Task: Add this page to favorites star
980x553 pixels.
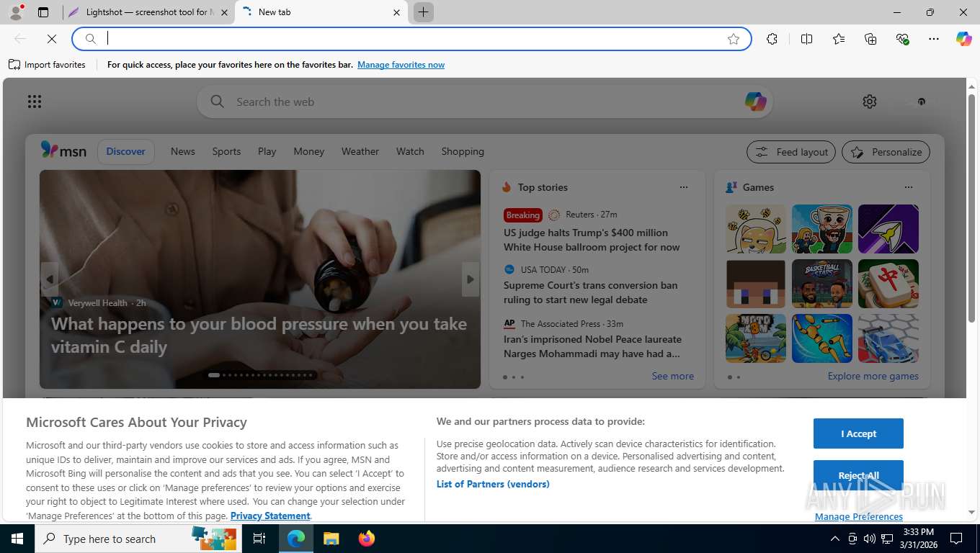Action: pyautogui.click(x=734, y=39)
